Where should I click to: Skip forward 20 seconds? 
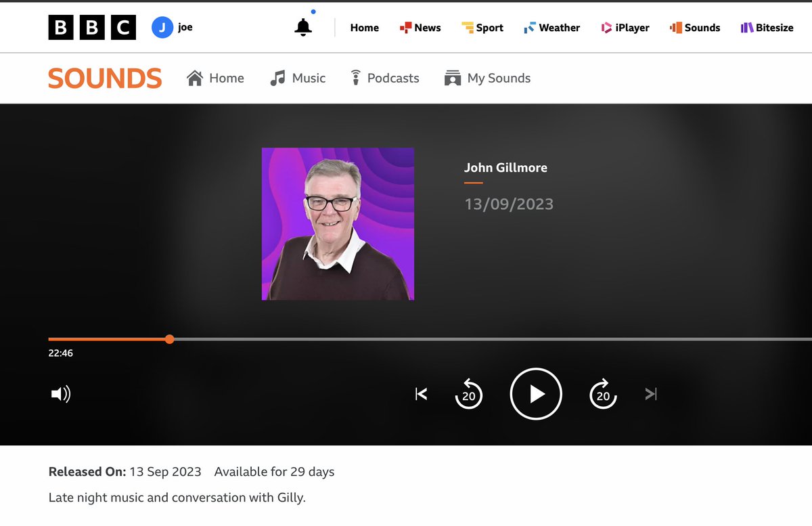click(603, 394)
